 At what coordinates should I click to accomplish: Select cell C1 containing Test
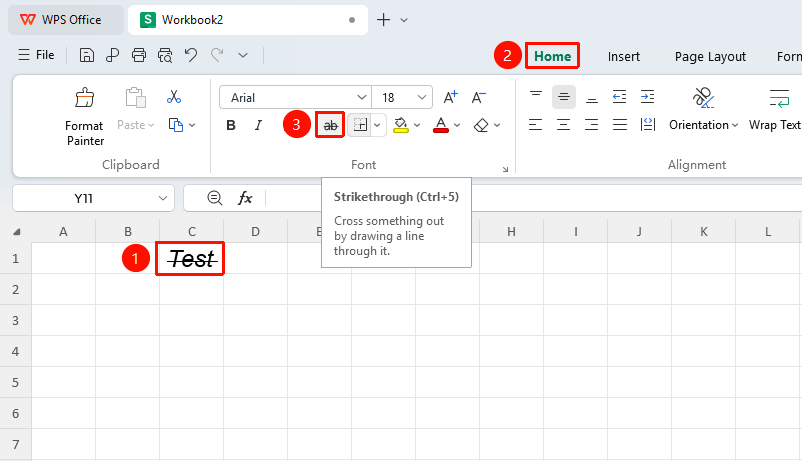point(191,258)
